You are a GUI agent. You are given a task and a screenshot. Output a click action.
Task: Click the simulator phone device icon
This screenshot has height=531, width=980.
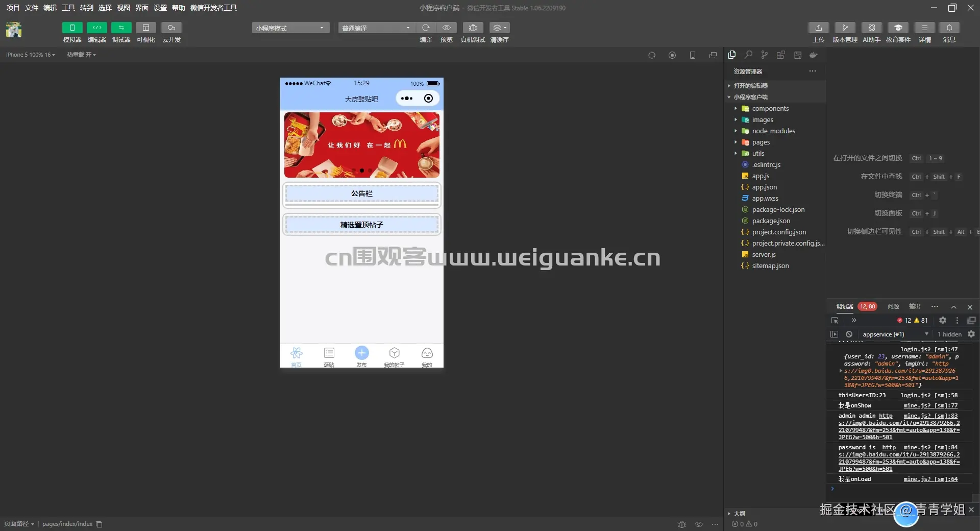point(693,55)
